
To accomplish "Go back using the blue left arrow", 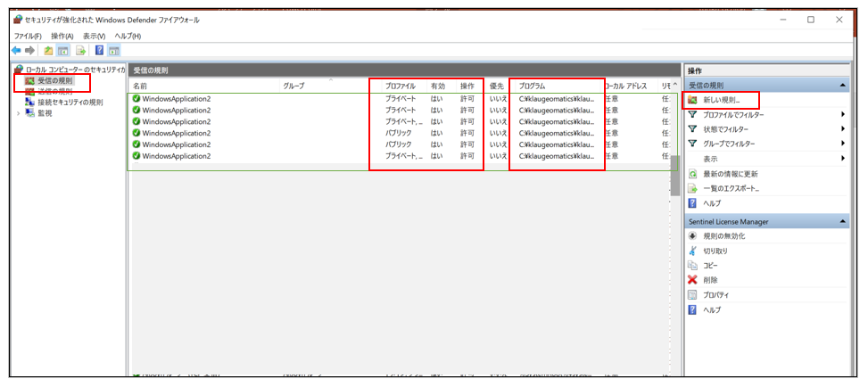I will tap(16, 51).
